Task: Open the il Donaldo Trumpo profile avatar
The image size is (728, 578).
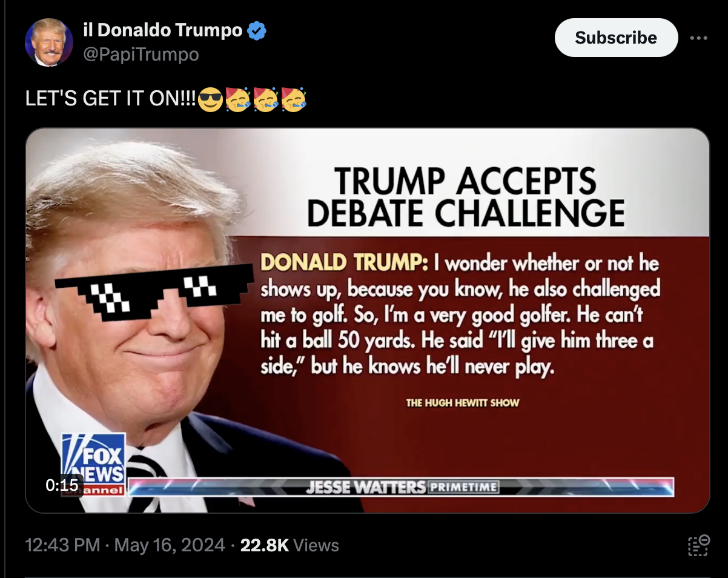Action: coord(49,42)
